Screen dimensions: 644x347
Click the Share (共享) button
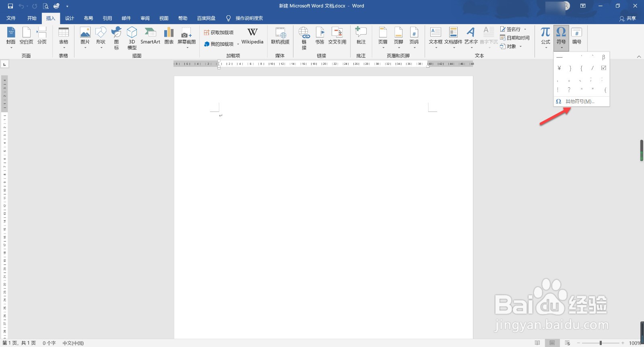627,18
